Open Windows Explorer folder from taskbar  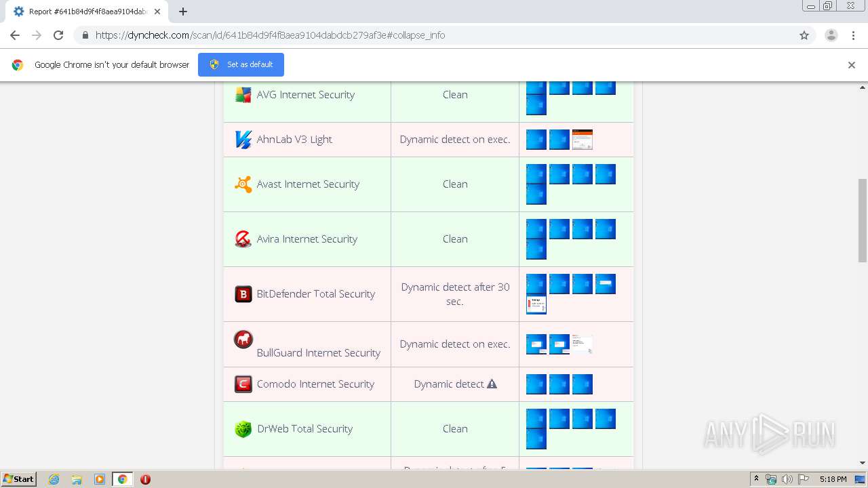(x=77, y=479)
